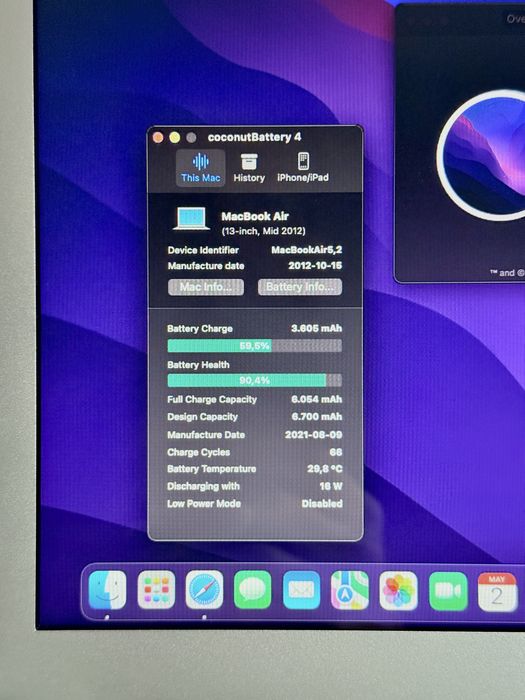Click the 3.605 mAh battery charge value
The image size is (525, 700).
(x=317, y=328)
